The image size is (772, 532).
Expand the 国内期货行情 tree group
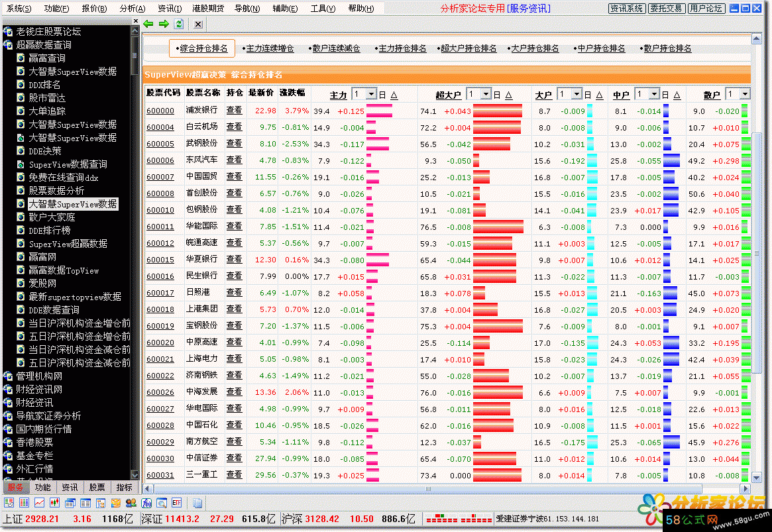(8, 429)
